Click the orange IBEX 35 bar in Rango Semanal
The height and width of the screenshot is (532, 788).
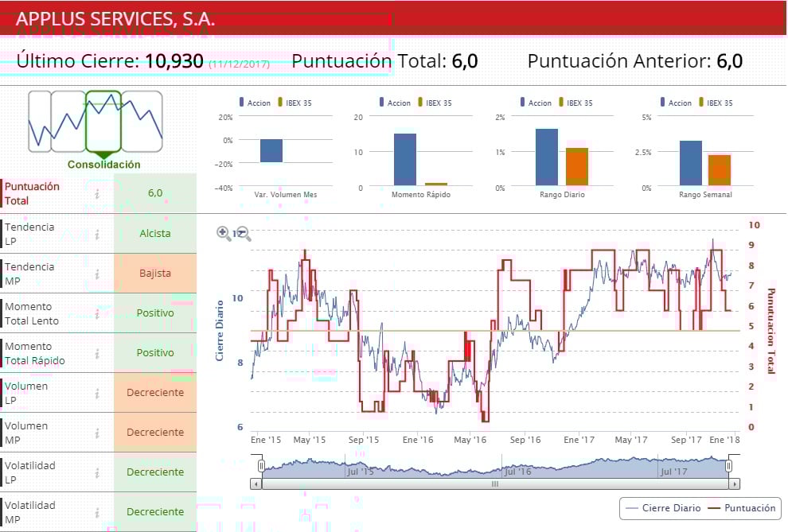pyautogui.click(x=720, y=170)
